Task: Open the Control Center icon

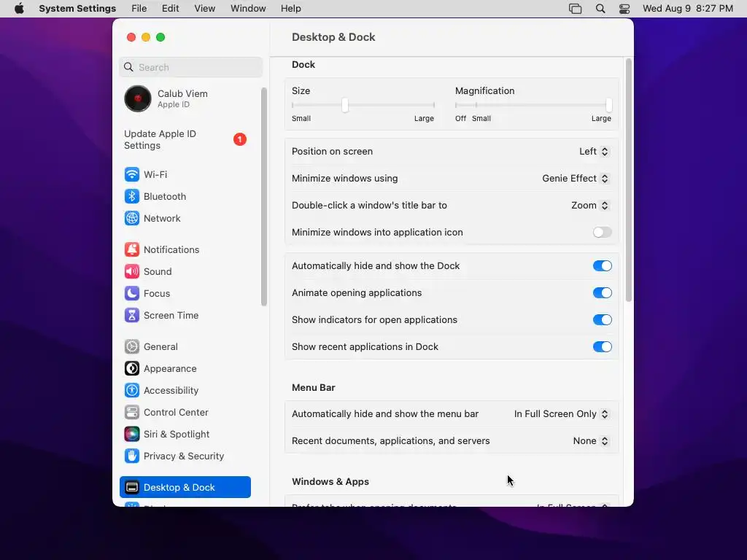Action: [132, 413]
